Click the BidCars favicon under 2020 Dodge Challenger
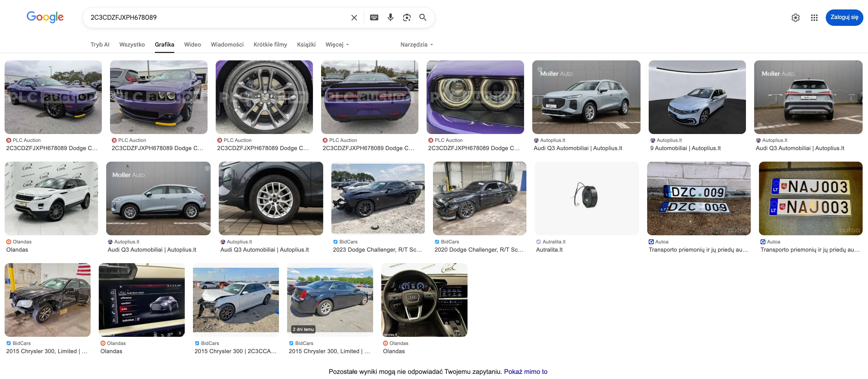Viewport: 868px width, 379px height. pos(437,242)
